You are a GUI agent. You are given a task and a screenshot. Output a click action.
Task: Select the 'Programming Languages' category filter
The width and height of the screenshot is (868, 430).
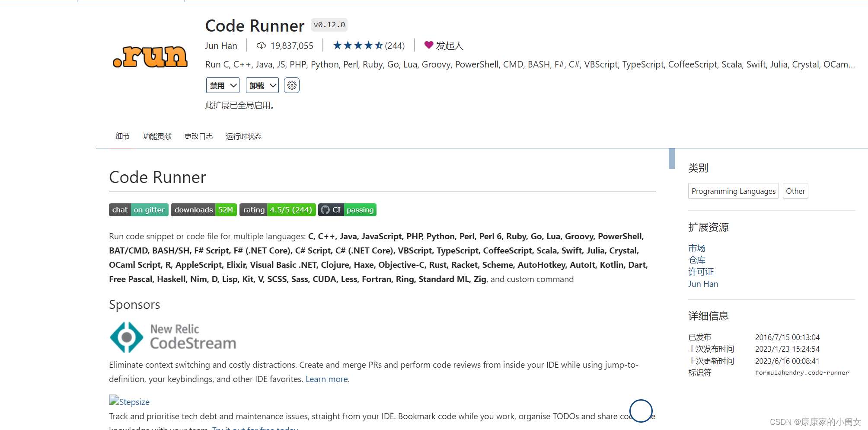coord(733,191)
